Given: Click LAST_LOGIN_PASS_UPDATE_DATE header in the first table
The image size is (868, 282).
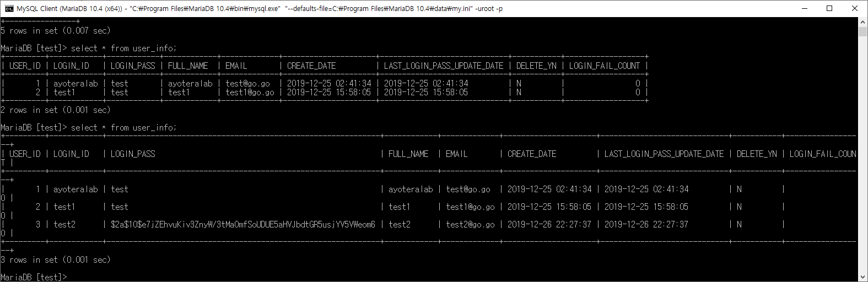Looking at the screenshot, I should pos(444,66).
